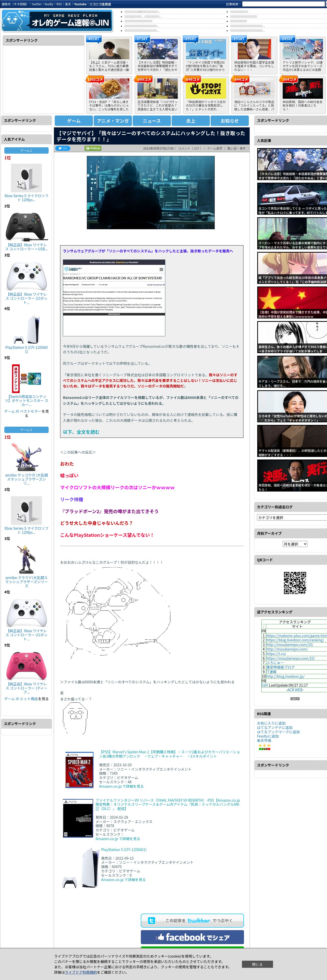Open the hamburger menu in the embedded article screenshot
This screenshot has height=980, width=327.
click(x=161, y=269)
